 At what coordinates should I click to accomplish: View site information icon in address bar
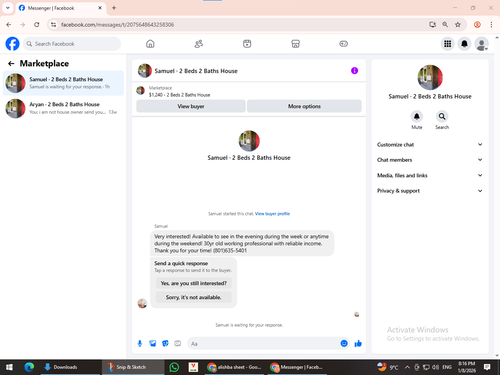coord(53,25)
